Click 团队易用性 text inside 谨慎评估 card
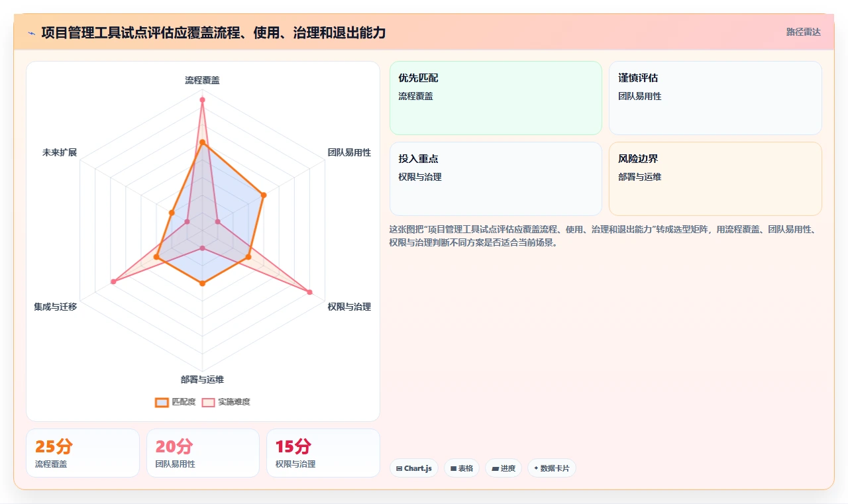 point(640,96)
